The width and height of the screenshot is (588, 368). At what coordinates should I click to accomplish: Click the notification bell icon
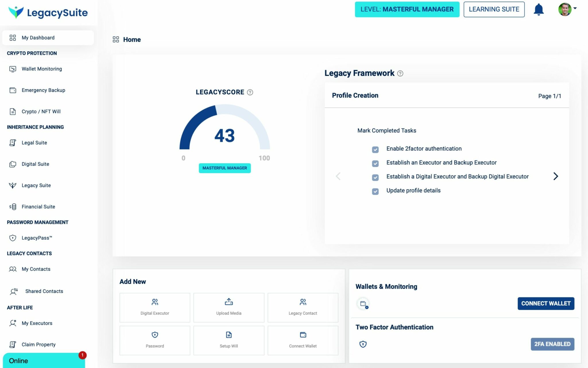point(539,9)
